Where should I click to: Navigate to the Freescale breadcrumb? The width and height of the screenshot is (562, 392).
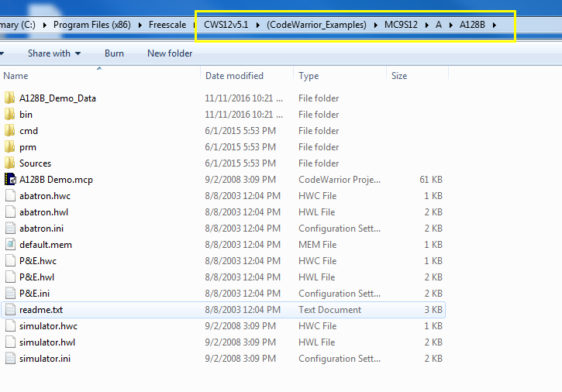pos(167,25)
